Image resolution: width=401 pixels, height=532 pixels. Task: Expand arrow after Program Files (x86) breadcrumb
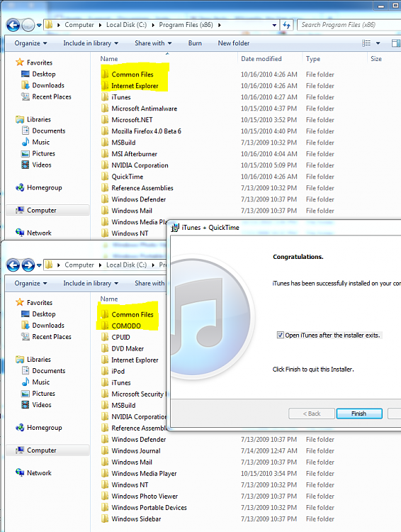click(220, 25)
